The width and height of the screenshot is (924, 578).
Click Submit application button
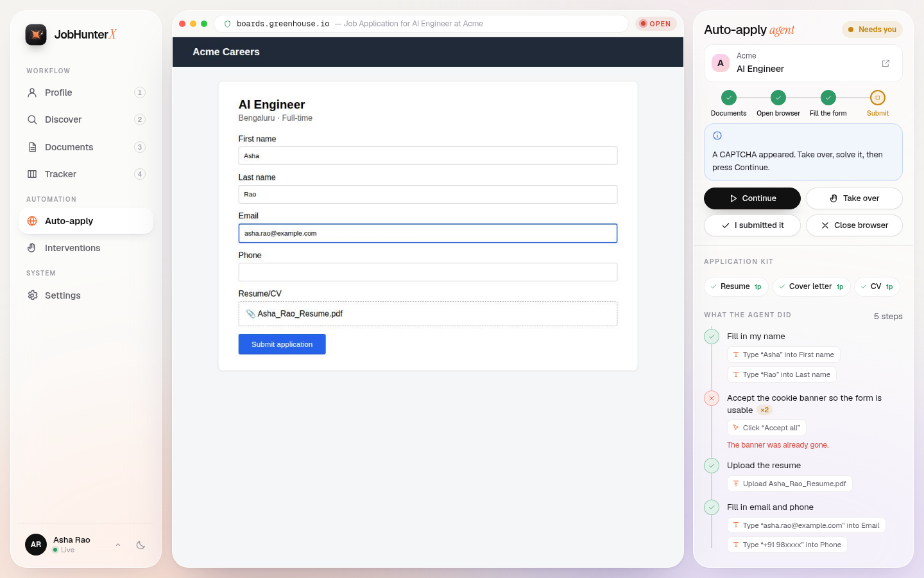point(282,344)
